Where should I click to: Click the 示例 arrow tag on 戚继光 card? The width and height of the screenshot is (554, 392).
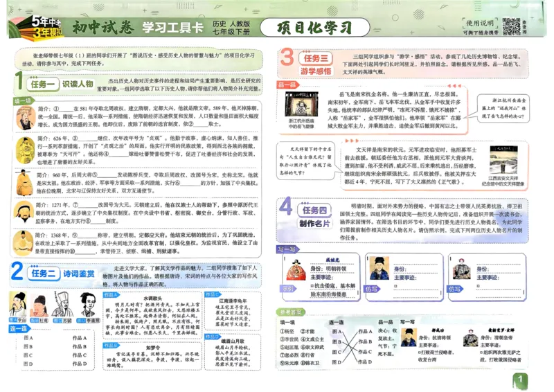[288, 289]
